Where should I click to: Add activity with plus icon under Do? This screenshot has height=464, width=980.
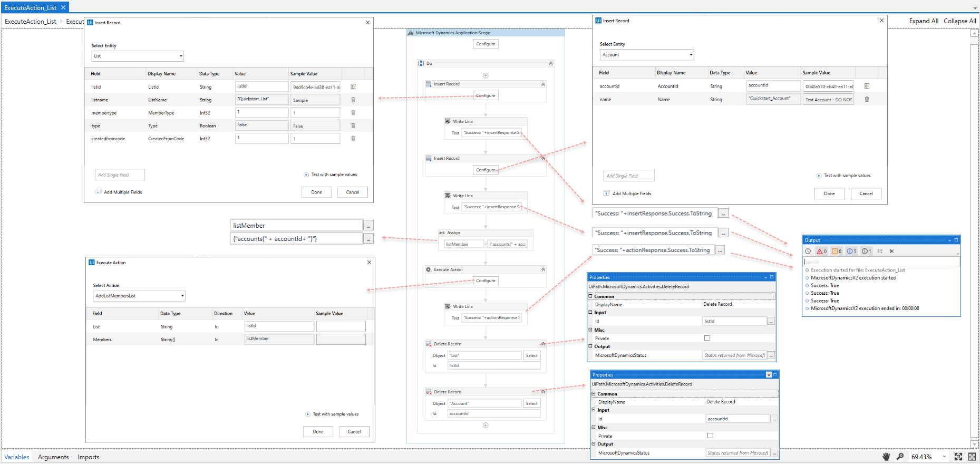[x=486, y=75]
